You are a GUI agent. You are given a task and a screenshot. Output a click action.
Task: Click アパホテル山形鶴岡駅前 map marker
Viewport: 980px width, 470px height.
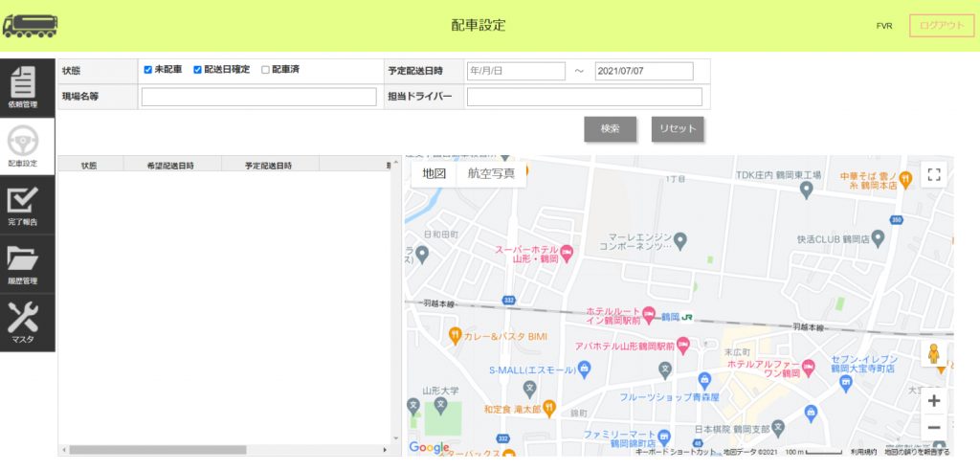[x=683, y=345]
